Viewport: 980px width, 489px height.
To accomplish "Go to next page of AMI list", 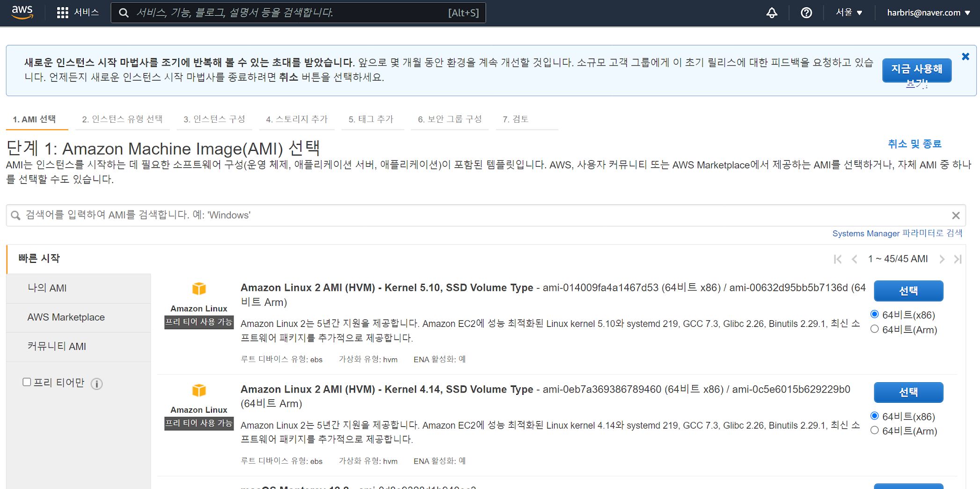I will point(942,259).
